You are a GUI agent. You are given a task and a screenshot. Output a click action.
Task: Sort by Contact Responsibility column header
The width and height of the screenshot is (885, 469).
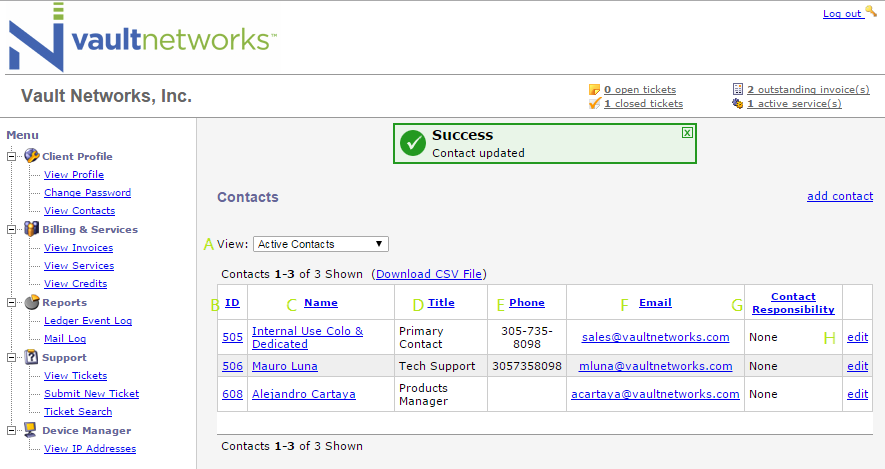tap(793, 303)
